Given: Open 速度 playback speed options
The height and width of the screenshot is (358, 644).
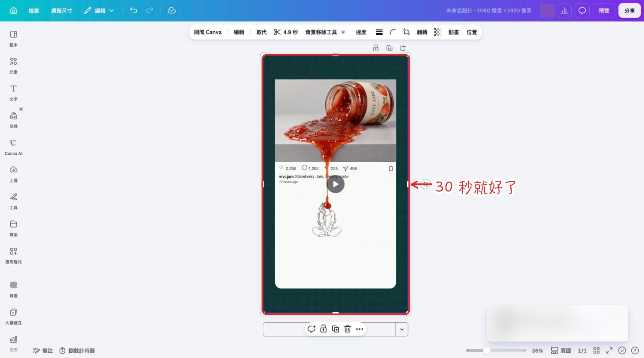Looking at the screenshot, I should pos(361,32).
